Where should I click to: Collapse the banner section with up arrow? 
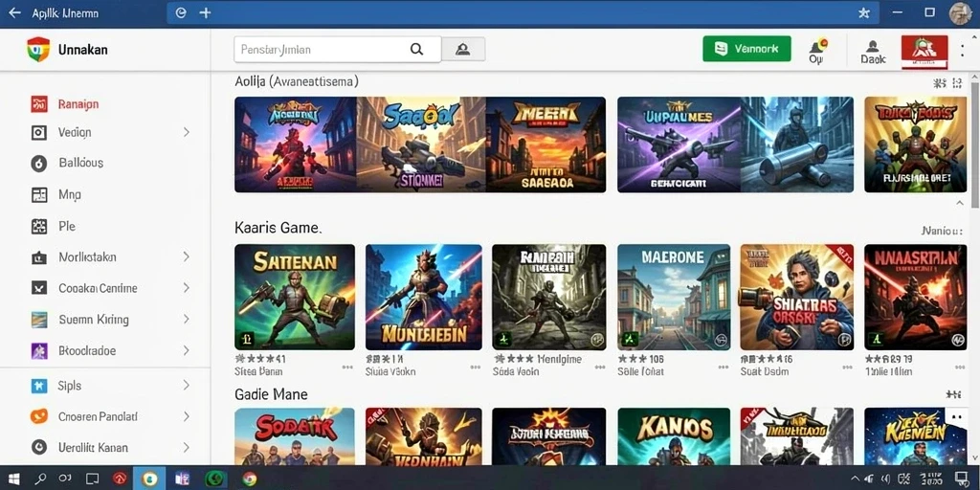(959, 203)
